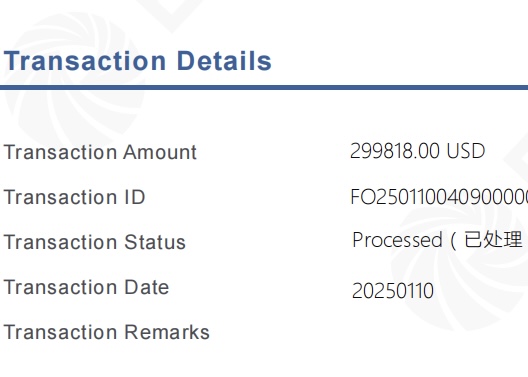Select the Transaction Remarks label
Image resolution: width=528 pixels, height=377 pixels.
point(106,332)
